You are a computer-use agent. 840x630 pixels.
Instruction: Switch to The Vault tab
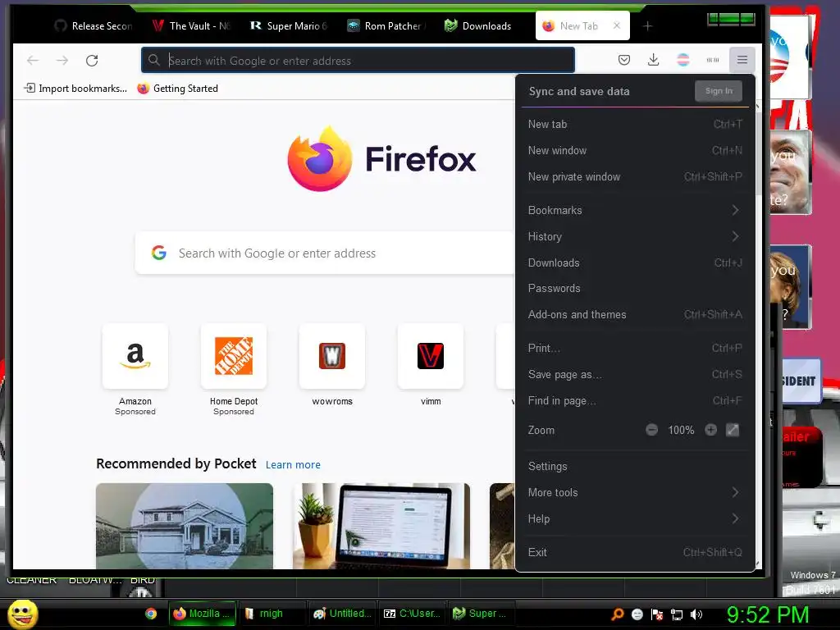[190, 25]
